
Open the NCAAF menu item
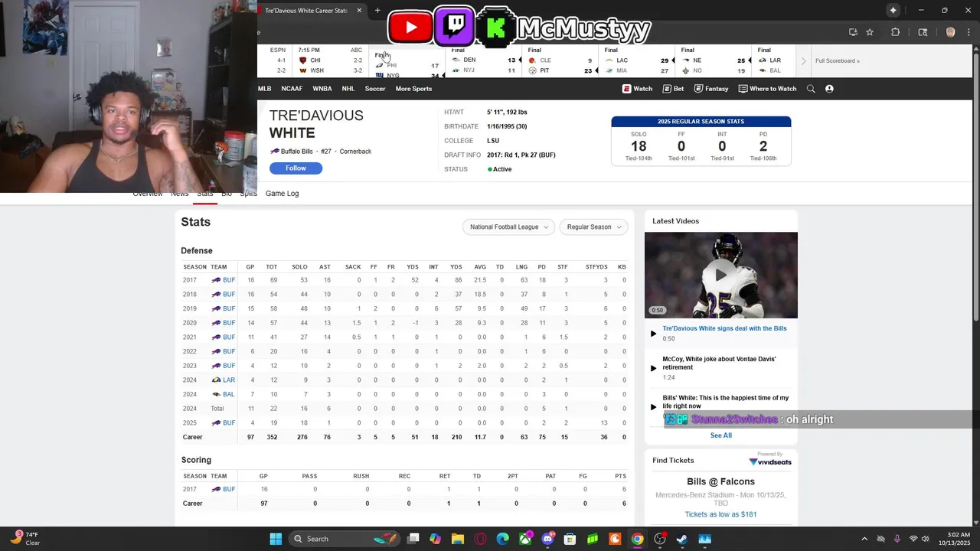[x=292, y=89]
